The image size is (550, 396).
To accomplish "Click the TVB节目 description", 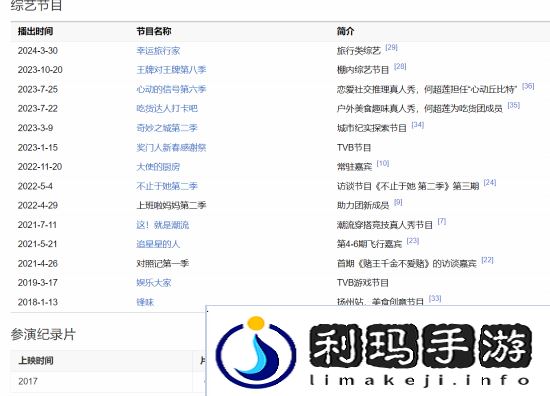I will [x=354, y=148].
